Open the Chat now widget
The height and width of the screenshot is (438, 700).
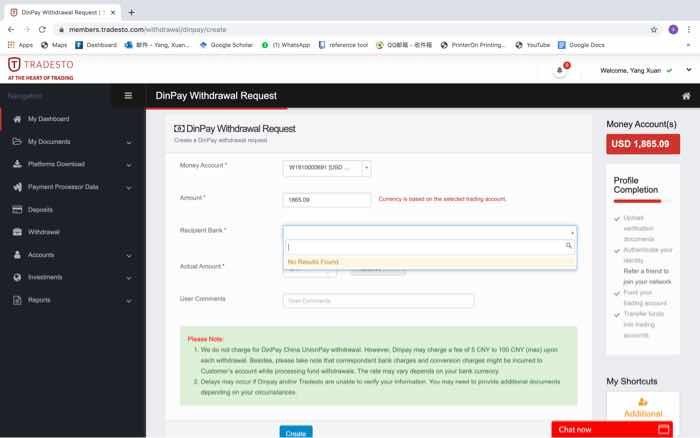[x=612, y=430]
